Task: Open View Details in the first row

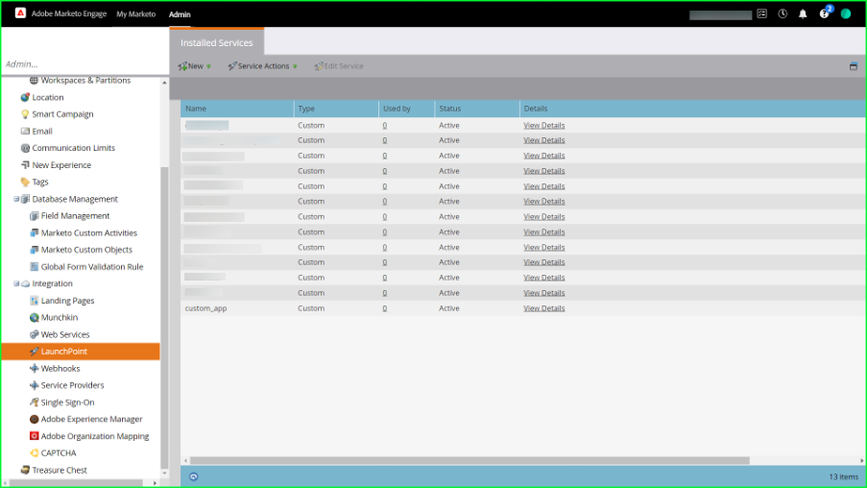Action: tap(544, 125)
